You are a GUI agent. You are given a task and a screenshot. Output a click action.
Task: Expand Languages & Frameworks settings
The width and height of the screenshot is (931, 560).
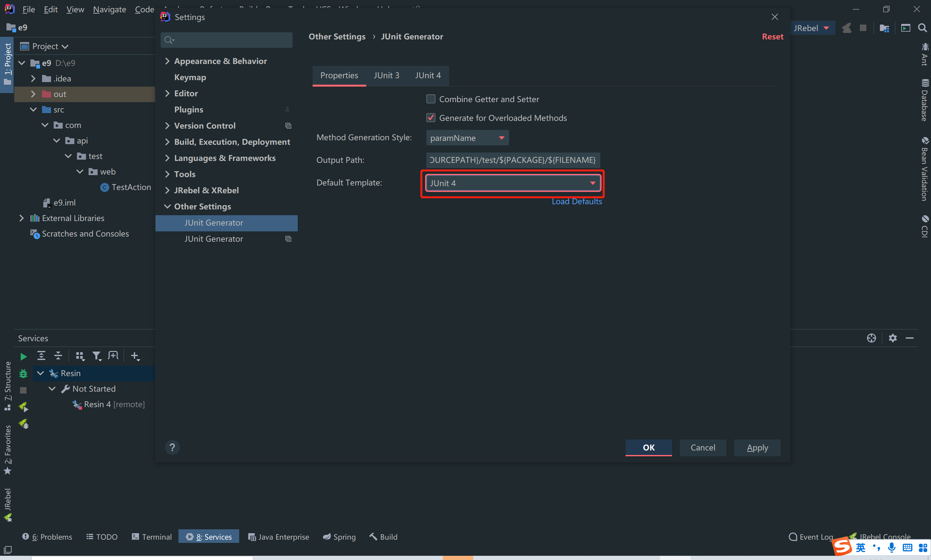(167, 158)
